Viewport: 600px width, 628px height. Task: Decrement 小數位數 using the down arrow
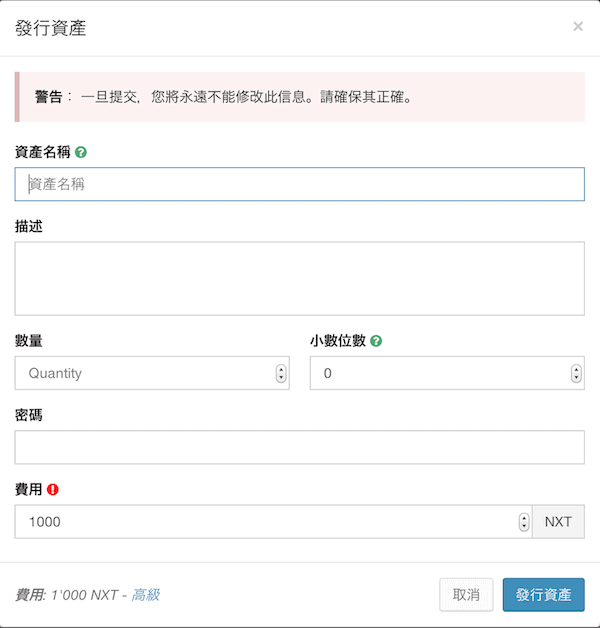tap(576, 378)
